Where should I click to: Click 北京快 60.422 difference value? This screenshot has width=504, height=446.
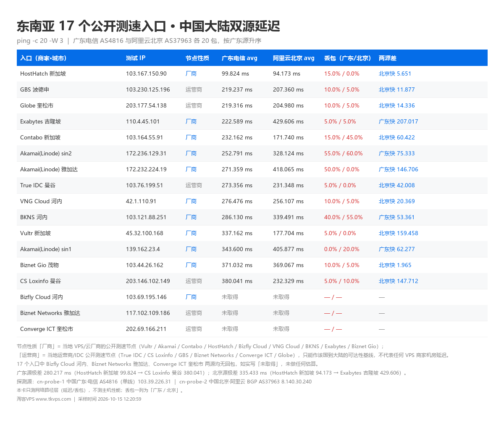coord(396,137)
